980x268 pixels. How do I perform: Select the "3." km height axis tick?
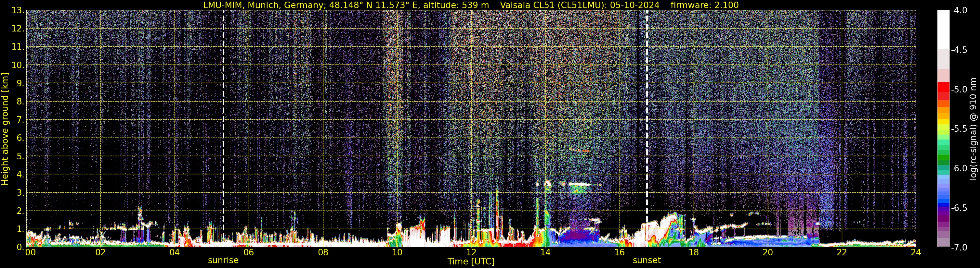[x=20, y=192]
